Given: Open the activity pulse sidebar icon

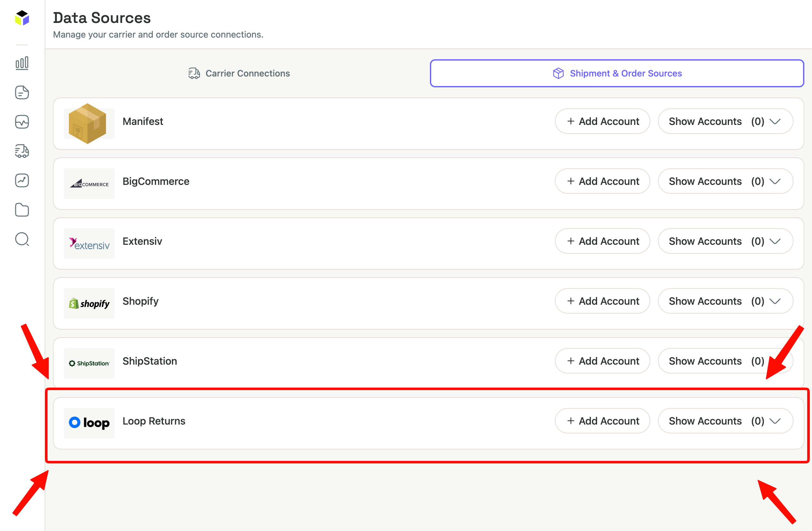Looking at the screenshot, I should point(22,122).
